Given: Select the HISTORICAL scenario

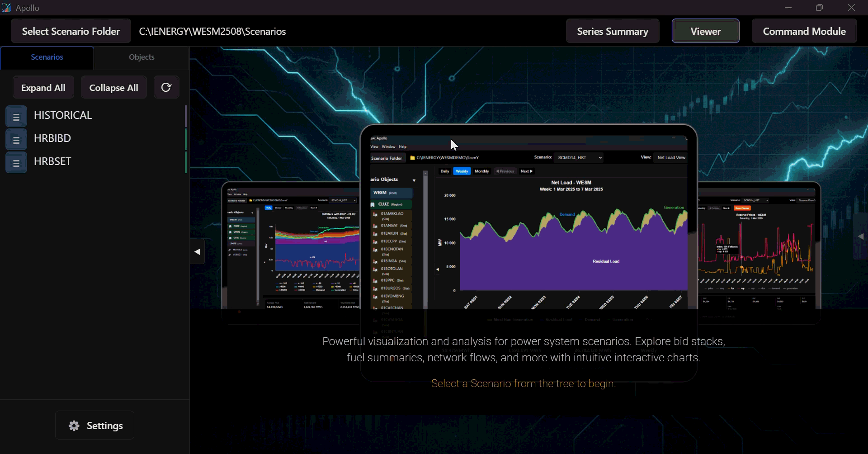Looking at the screenshot, I should pyautogui.click(x=63, y=115).
